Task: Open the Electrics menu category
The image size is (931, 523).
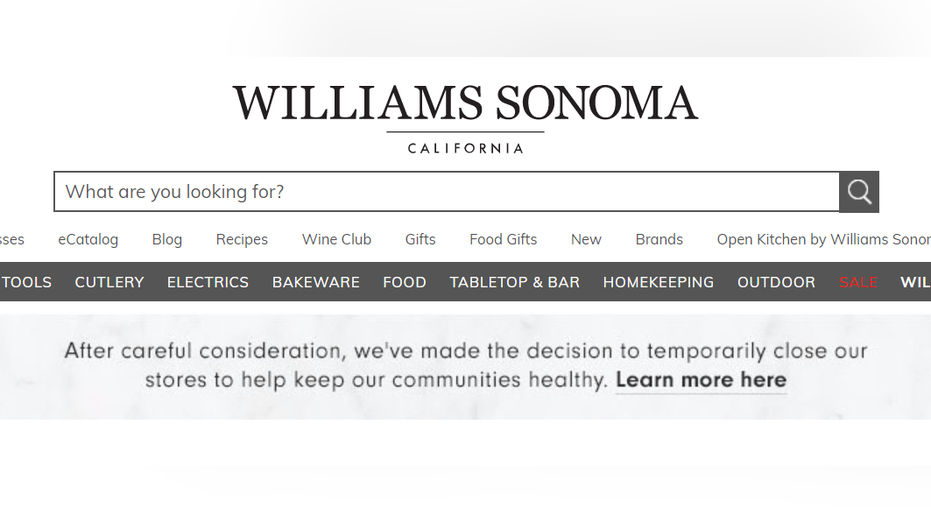Action: pos(208,282)
